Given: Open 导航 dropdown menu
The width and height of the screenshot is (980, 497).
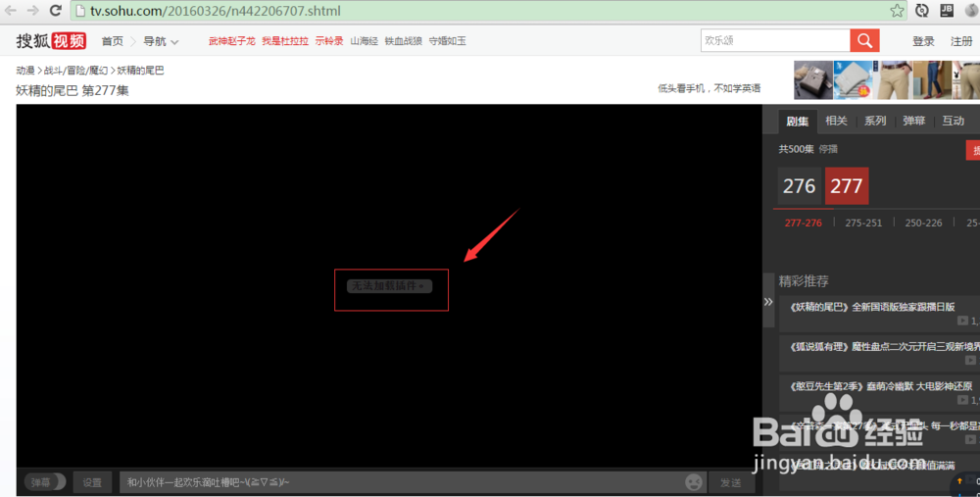Looking at the screenshot, I should pyautogui.click(x=161, y=41).
